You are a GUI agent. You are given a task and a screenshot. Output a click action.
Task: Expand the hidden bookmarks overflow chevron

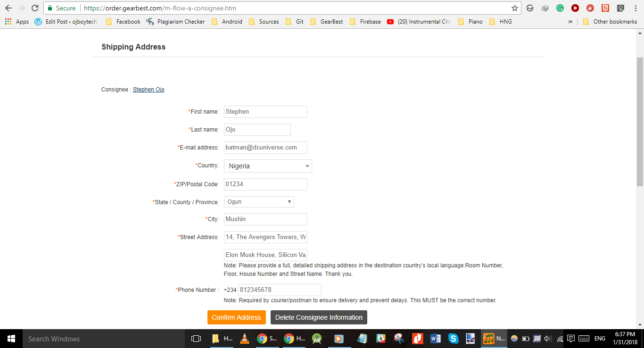(570, 22)
